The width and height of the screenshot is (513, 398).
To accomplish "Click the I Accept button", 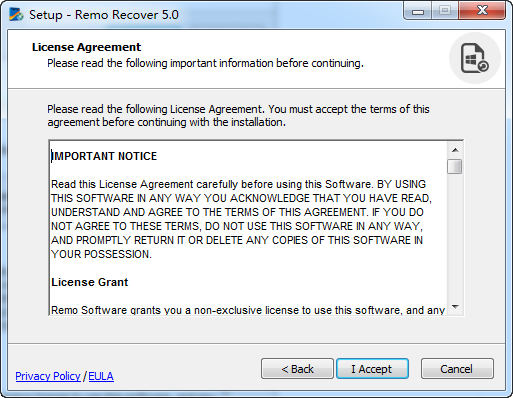I will (372, 369).
